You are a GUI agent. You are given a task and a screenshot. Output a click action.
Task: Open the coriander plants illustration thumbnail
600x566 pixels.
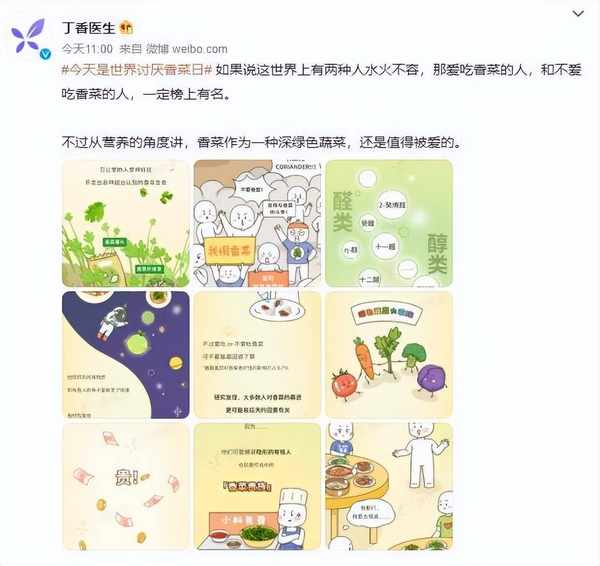[126, 223]
